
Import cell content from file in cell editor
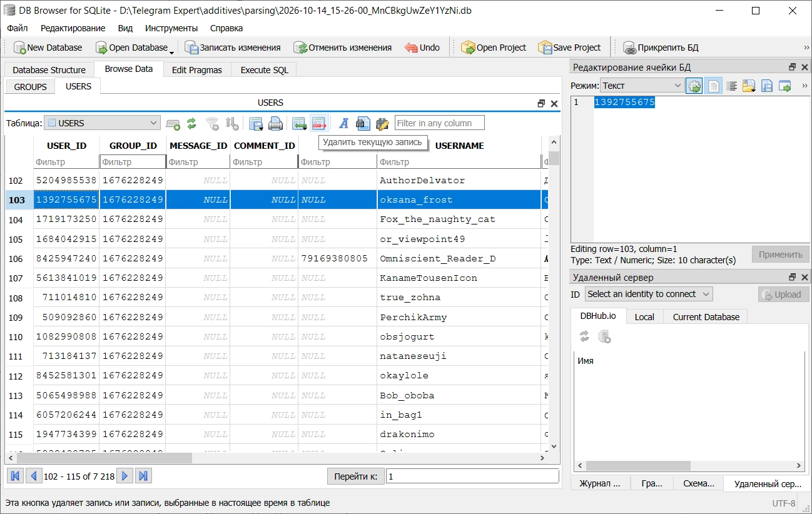(748, 86)
